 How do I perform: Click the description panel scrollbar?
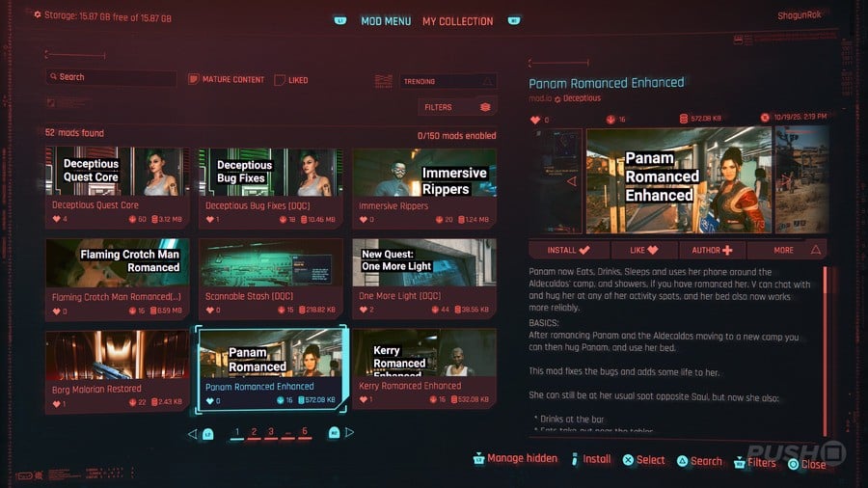[826, 351]
